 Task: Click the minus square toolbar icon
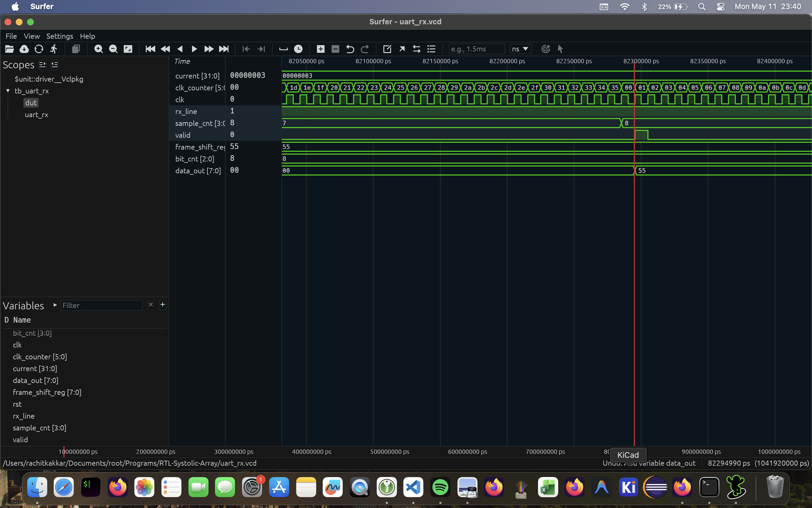point(335,49)
